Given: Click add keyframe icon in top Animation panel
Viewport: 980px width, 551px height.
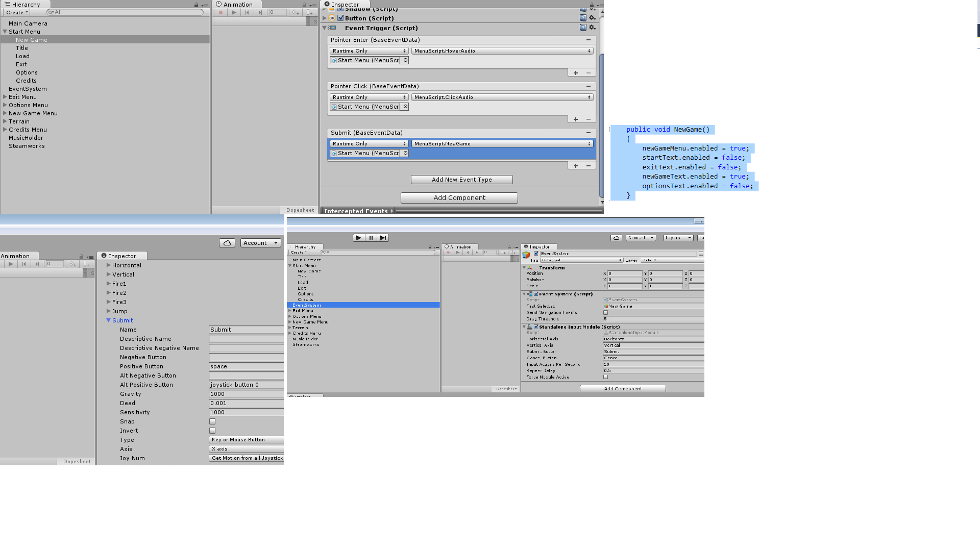Looking at the screenshot, I should pyautogui.click(x=296, y=12).
